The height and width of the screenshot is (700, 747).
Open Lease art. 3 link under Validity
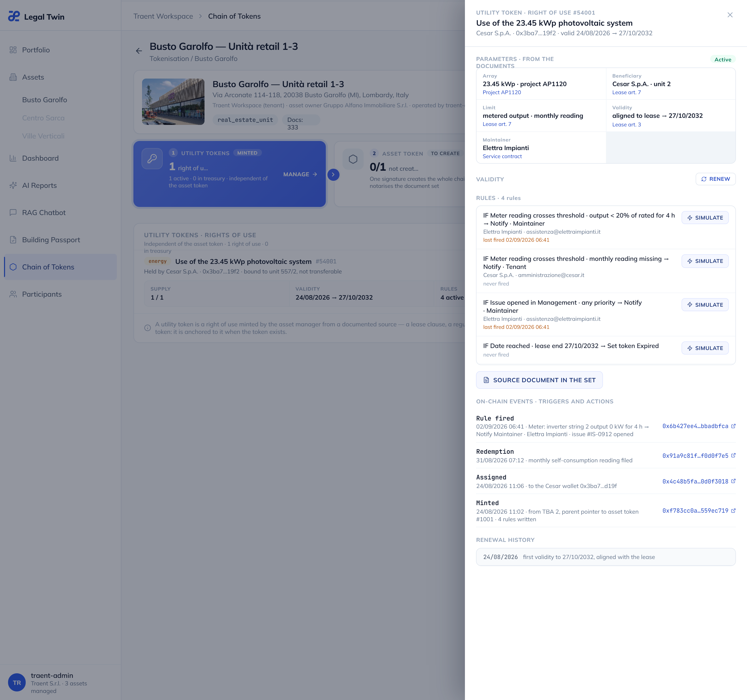[x=626, y=125]
